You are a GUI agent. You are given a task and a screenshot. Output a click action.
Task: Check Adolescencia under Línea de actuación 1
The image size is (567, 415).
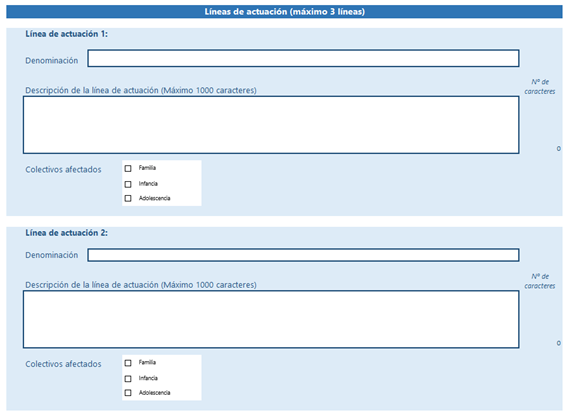click(x=128, y=198)
